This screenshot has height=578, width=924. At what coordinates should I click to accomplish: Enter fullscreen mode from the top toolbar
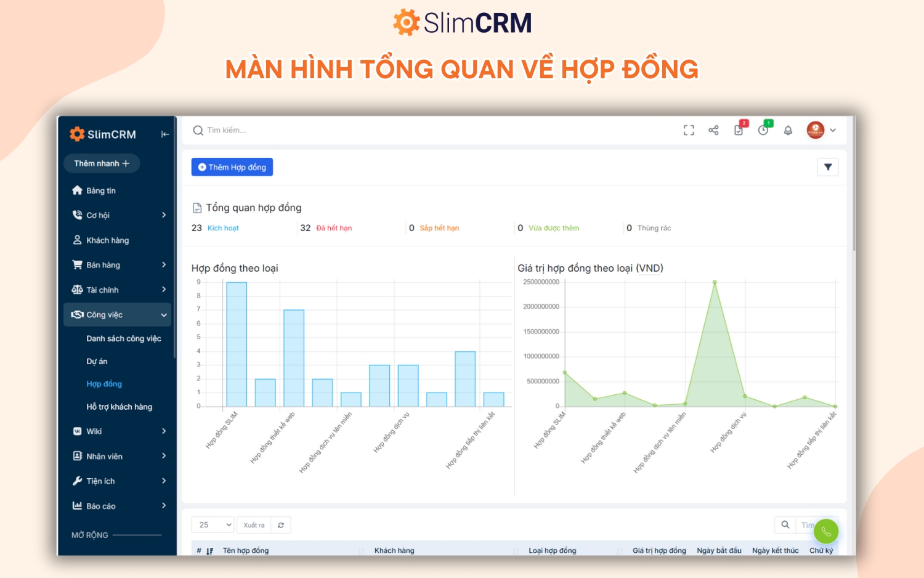tap(689, 130)
